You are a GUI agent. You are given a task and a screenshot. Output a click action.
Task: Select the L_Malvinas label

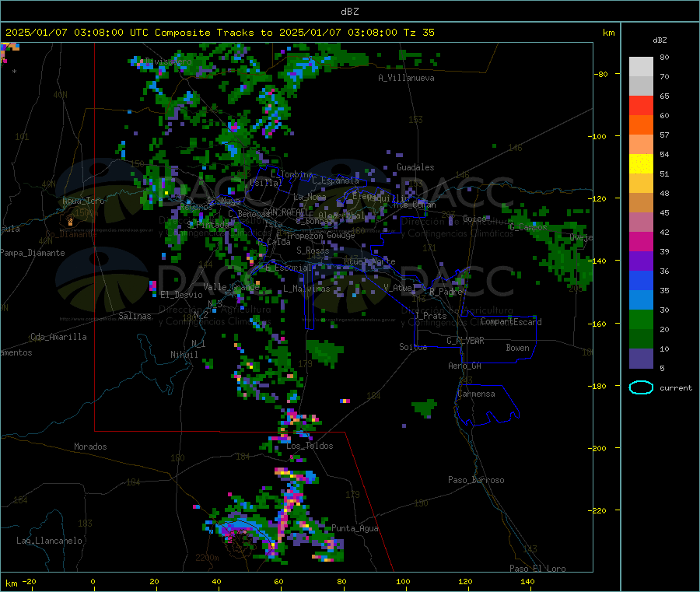click(306, 289)
